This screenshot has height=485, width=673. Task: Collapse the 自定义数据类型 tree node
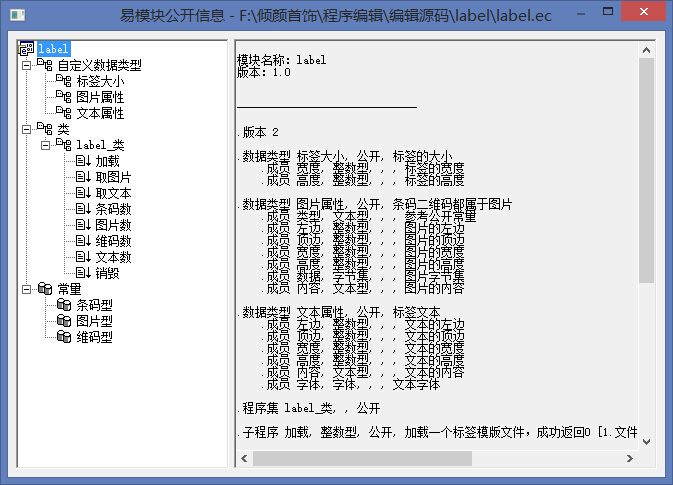(25, 65)
